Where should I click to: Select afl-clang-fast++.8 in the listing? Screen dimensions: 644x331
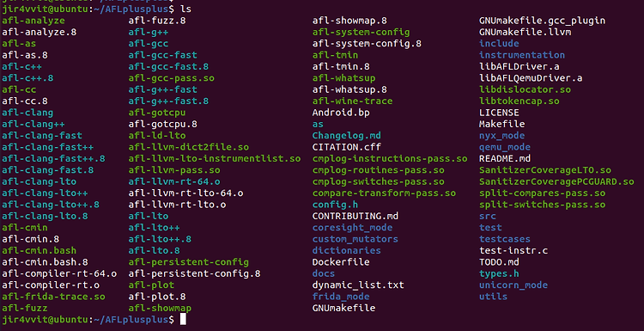pos(53,159)
